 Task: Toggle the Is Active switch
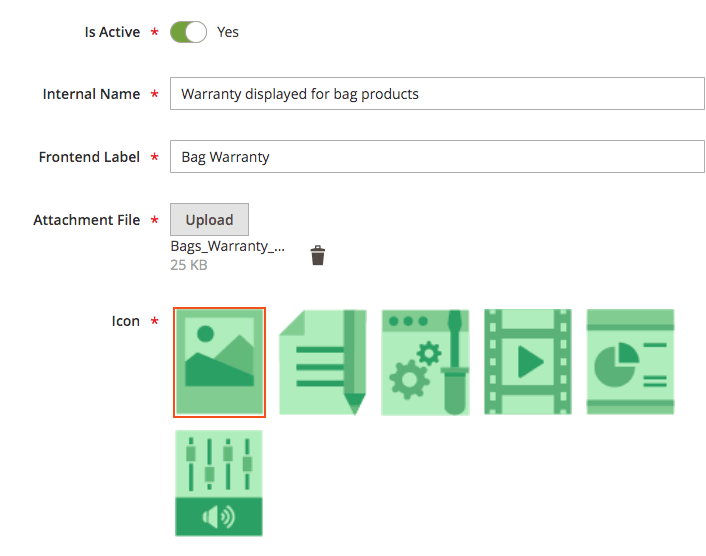tap(188, 32)
